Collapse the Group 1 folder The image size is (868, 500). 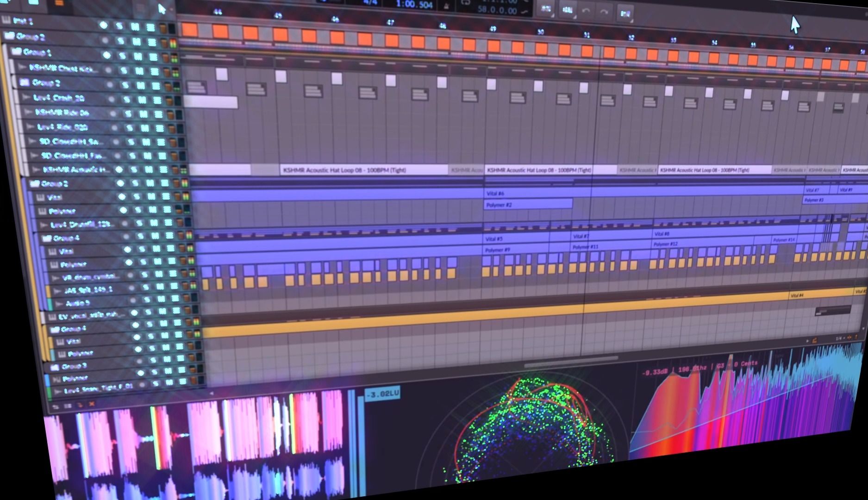coord(16,51)
